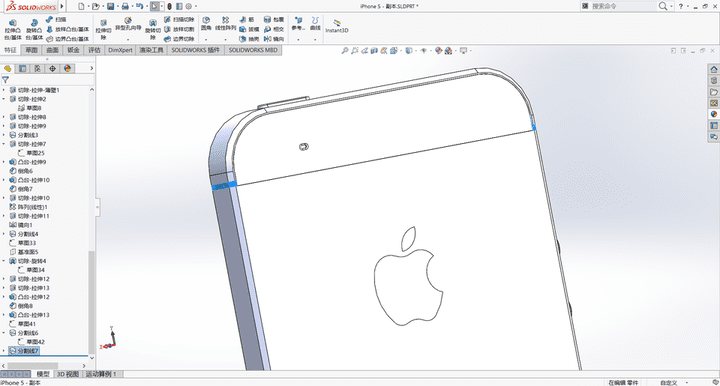Switch to the DimXpert ribbon tab

[120, 50]
